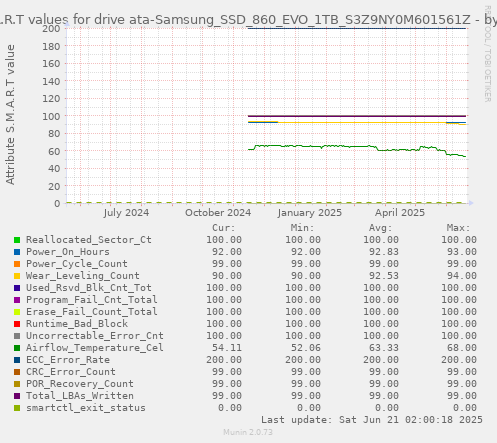The width and height of the screenshot is (497, 443).
Task: Click the blue Power_On_Hours color swatch
Action: [17, 252]
